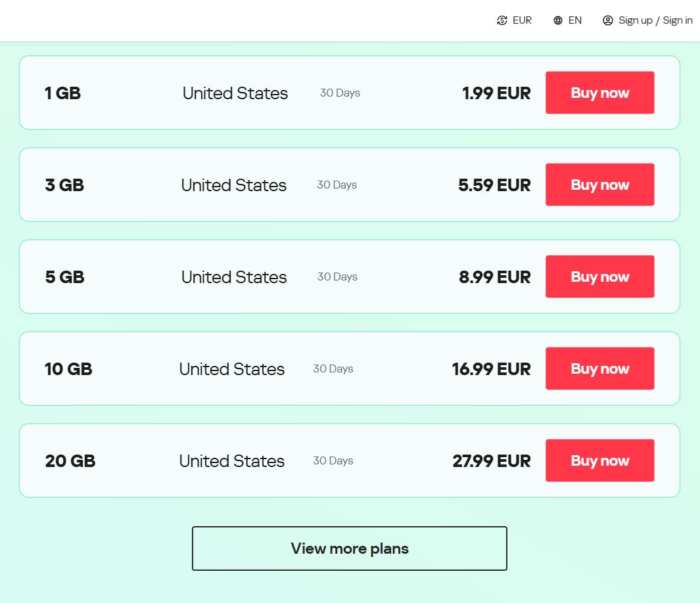Click the 10 GB plan title
Image resolution: width=700 pixels, height=603 pixels.
click(68, 369)
